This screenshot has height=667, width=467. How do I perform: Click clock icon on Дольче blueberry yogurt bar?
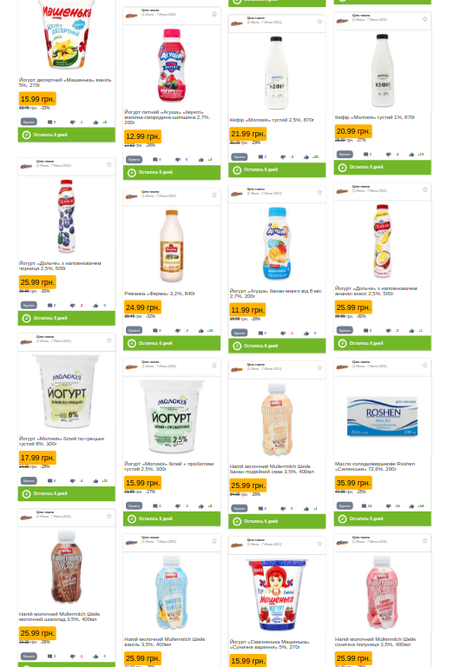coord(26,318)
